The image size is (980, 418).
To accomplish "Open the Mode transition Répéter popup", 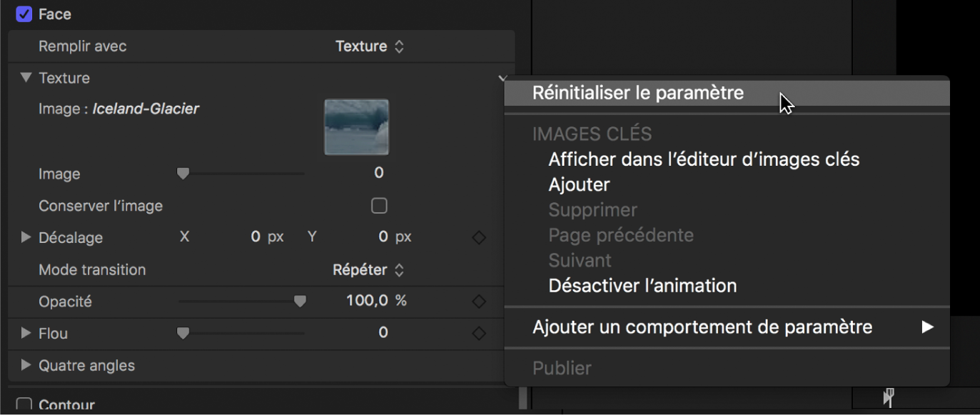I will [x=368, y=270].
